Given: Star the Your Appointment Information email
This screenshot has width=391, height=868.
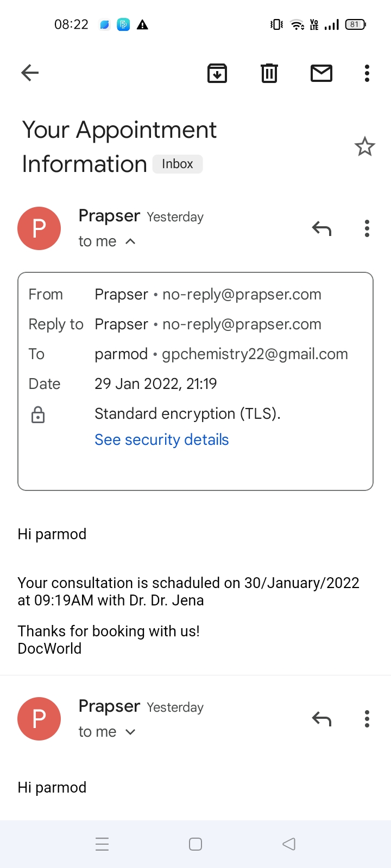Looking at the screenshot, I should click(x=364, y=146).
